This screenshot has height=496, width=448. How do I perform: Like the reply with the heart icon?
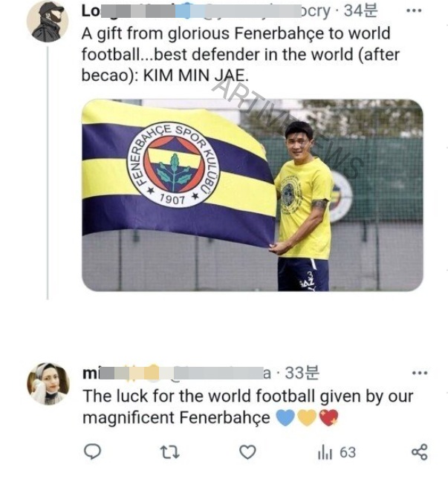247,451
